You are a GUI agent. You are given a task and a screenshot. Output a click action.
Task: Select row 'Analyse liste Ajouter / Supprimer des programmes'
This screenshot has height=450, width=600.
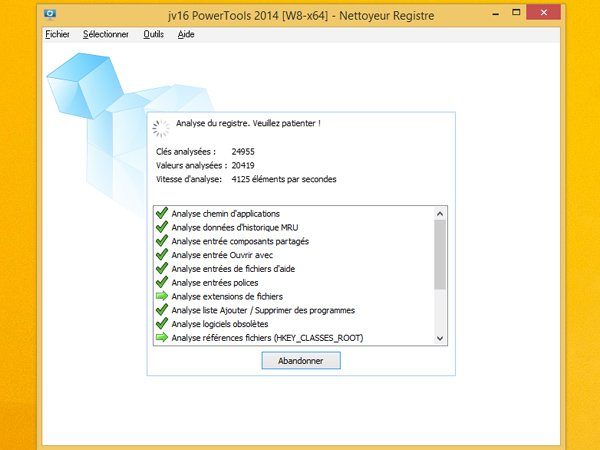point(294,310)
